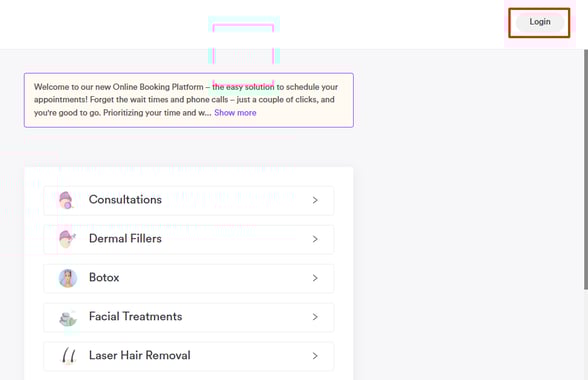Open the Consultations icon

click(x=67, y=200)
